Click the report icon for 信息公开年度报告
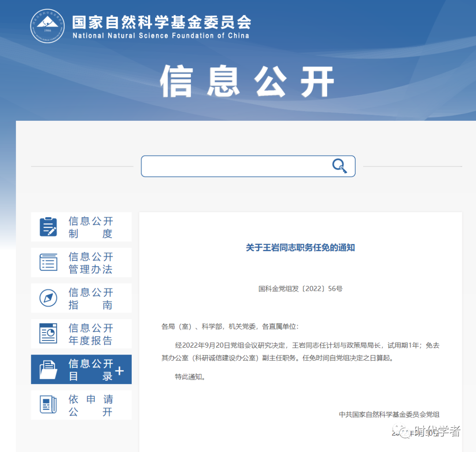The width and height of the screenshot is (476, 452). pyautogui.click(x=48, y=333)
